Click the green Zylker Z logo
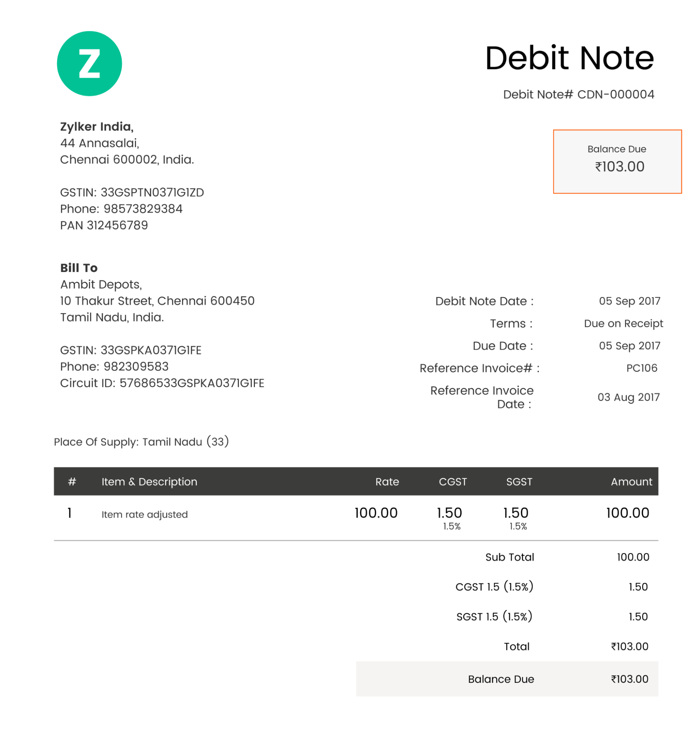Screen dimensions: 700x731 click(89, 63)
